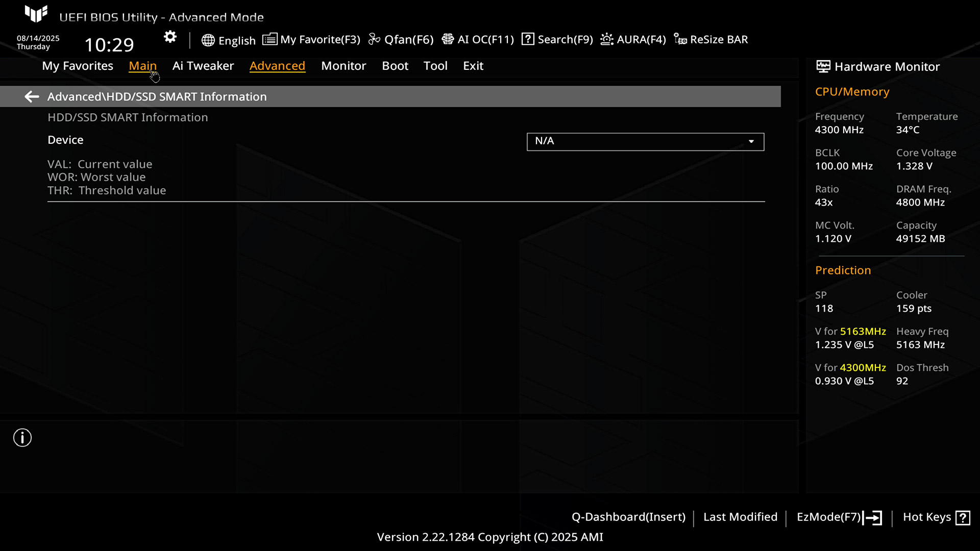Open AURA lighting icon
The height and width of the screenshot is (551, 980).
tap(606, 39)
